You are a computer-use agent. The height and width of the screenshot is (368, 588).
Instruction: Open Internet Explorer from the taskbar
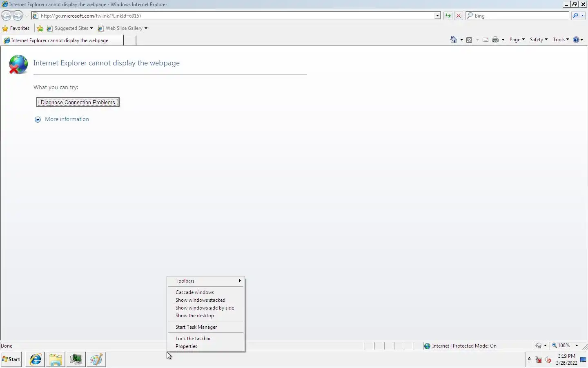[36, 359]
